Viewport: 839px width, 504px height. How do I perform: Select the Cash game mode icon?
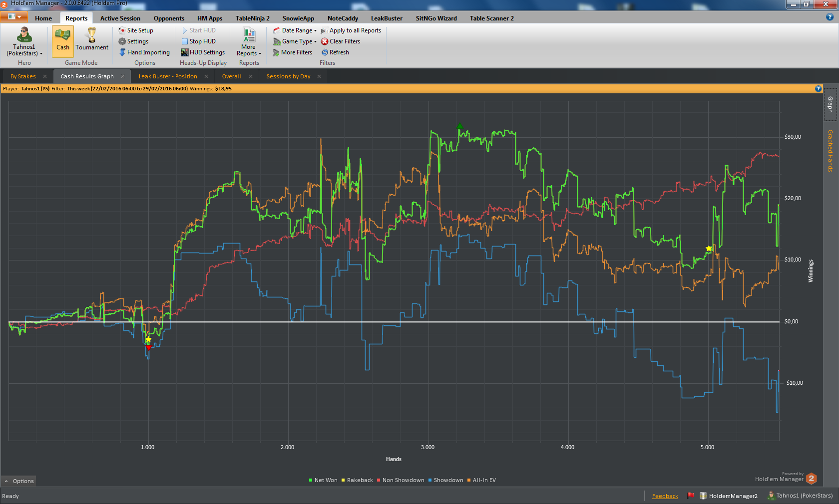point(62,35)
